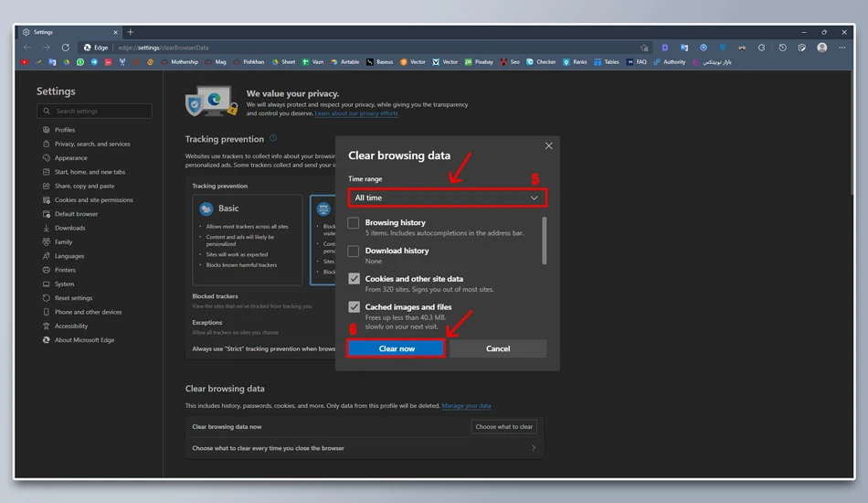Select the Basic tracking prevention card
The width and height of the screenshot is (868, 503).
pyautogui.click(x=248, y=240)
